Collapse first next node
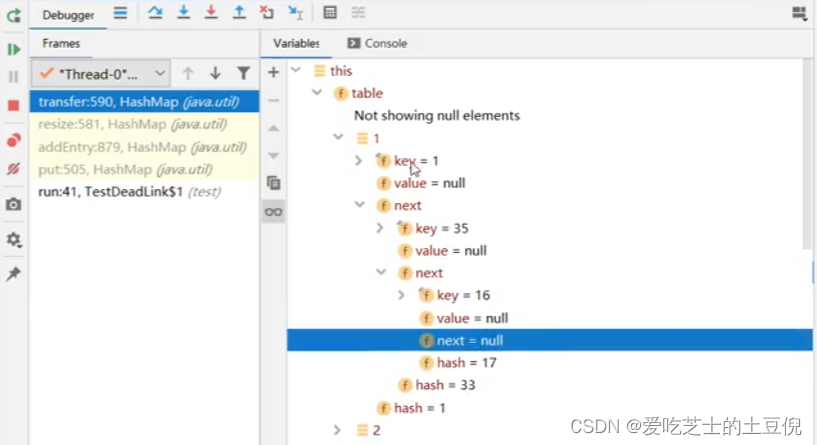817x445 pixels. click(x=360, y=204)
